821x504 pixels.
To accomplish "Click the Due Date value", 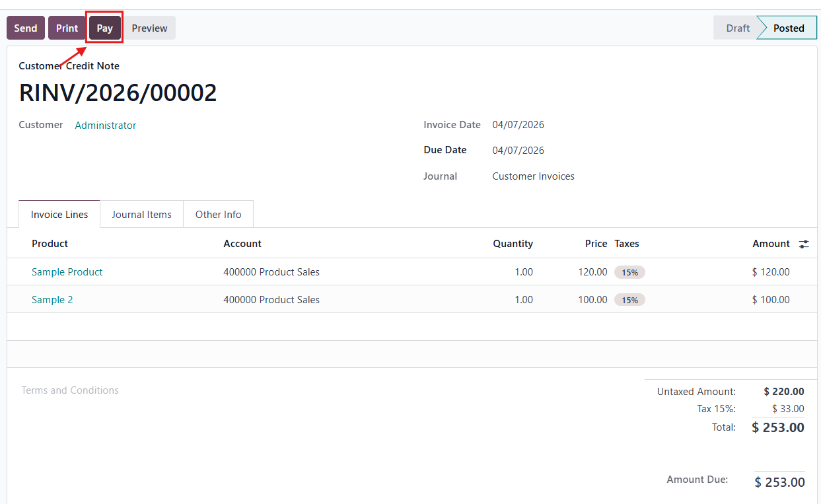I will 518,151.
